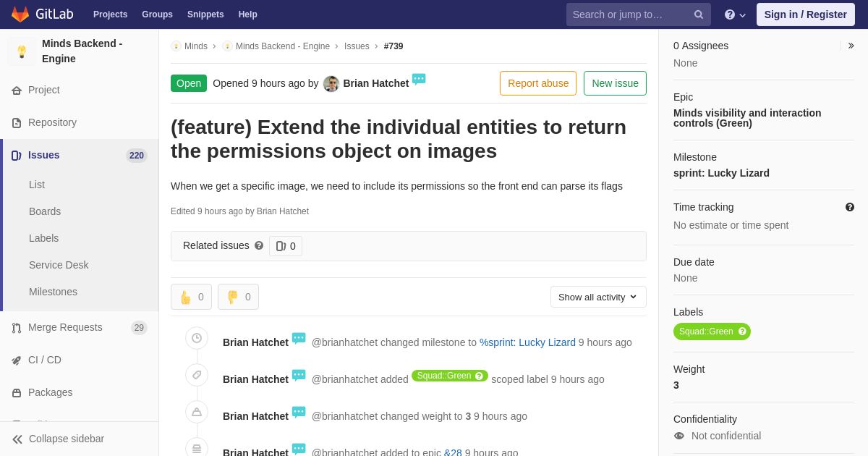Screen dimensions: 868x456
Task: Click the related issues count badge
Action: pyautogui.click(x=286, y=246)
